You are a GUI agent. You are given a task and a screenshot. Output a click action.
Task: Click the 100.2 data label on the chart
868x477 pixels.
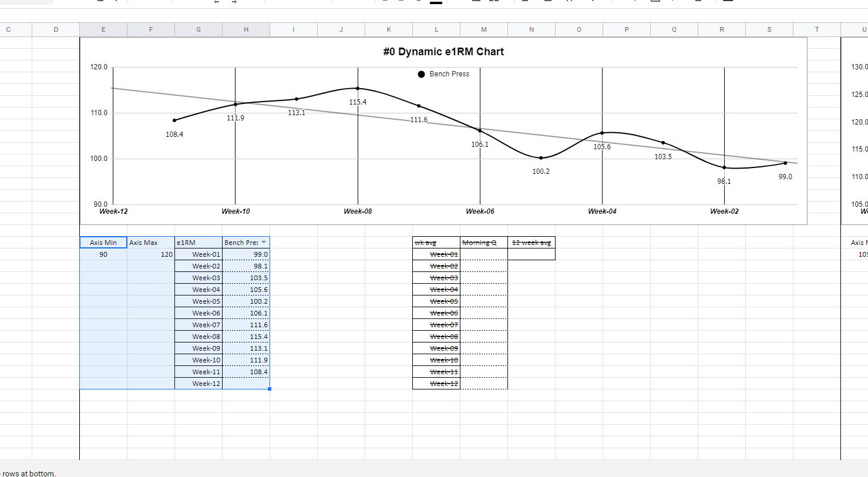coord(541,172)
